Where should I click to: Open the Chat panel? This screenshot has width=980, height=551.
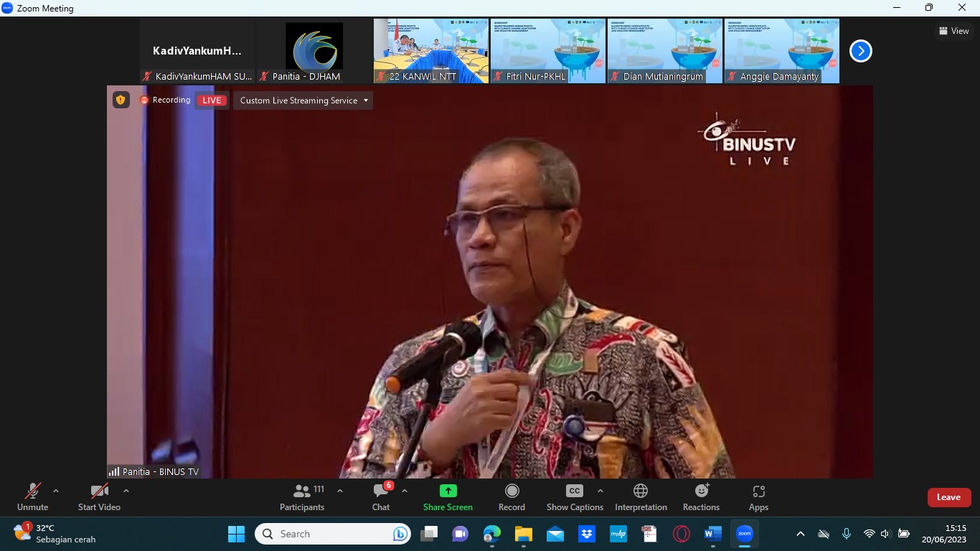(381, 497)
